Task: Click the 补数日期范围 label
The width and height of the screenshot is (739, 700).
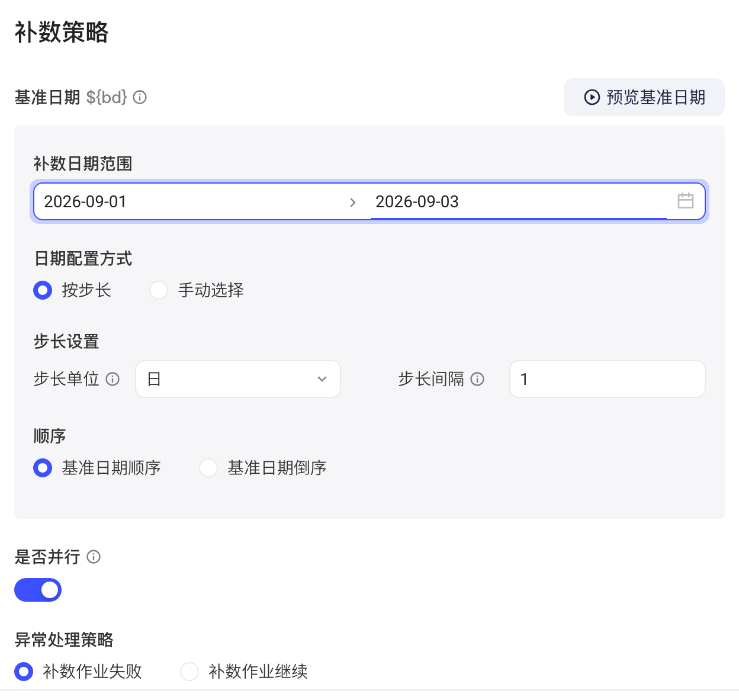Action: pos(83,164)
